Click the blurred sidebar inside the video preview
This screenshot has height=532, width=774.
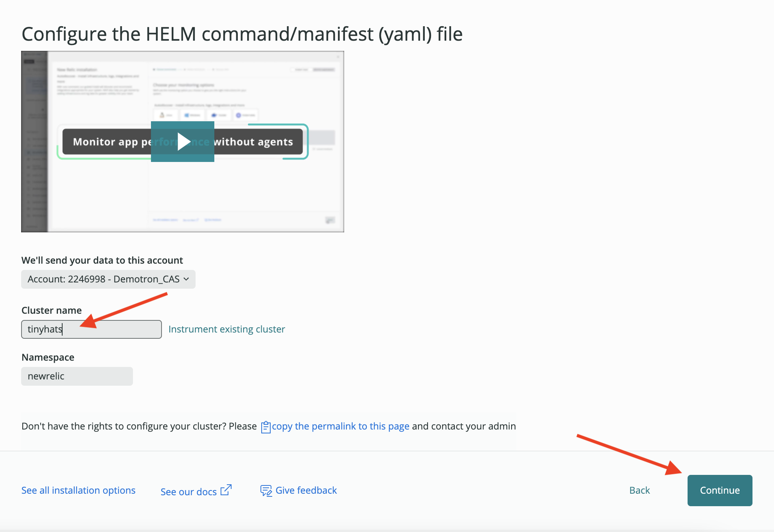pyautogui.click(x=34, y=142)
